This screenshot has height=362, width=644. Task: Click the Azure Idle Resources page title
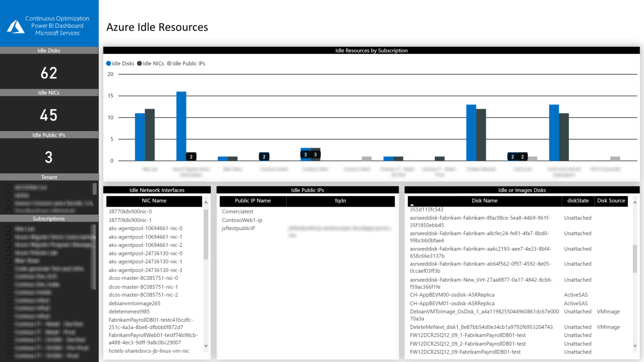(x=157, y=27)
